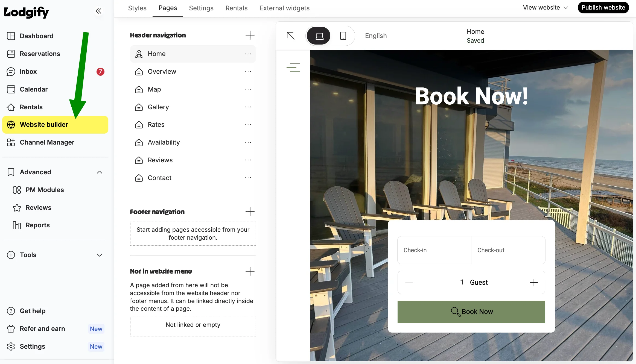This screenshot has width=636, height=364.
Task: Switch to the Rentals tab
Action: 237,8
